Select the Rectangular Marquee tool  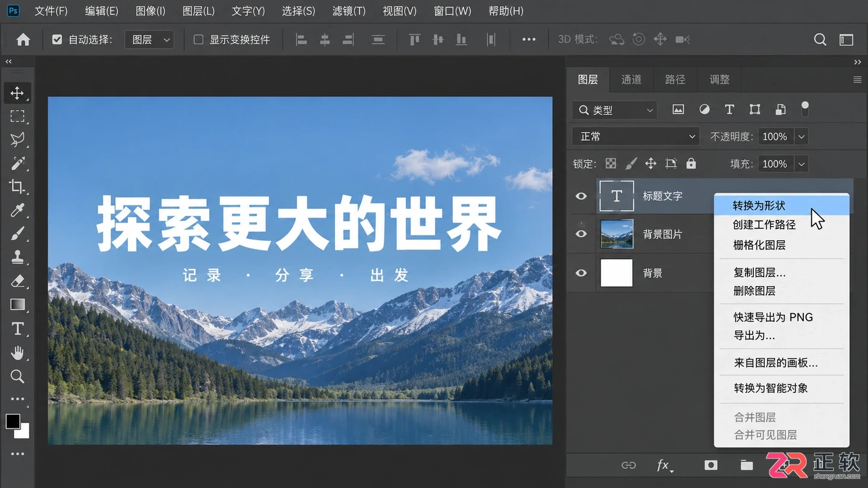[x=17, y=116]
